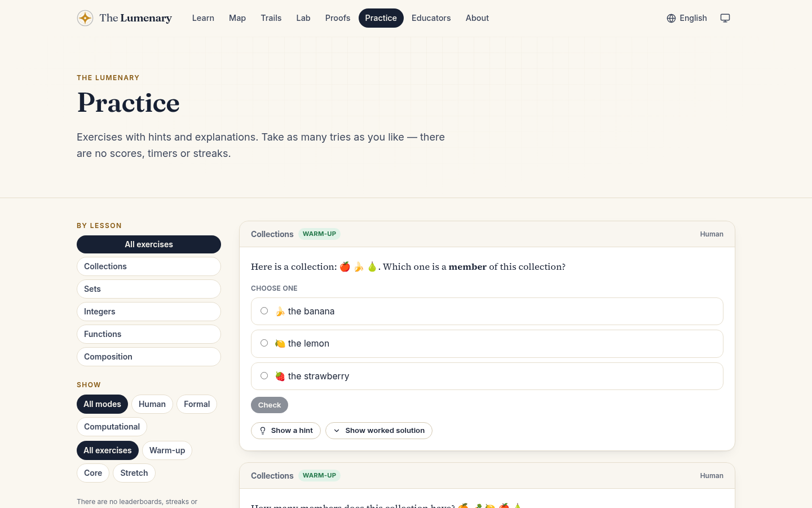
Task: Click the Show a hint button
Action: [x=286, y=431]
